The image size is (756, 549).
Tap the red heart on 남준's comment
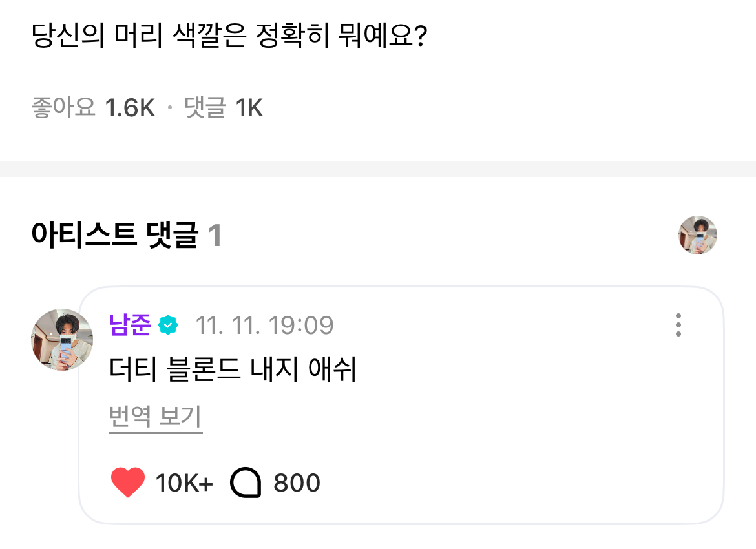click(x=128, y=483)
